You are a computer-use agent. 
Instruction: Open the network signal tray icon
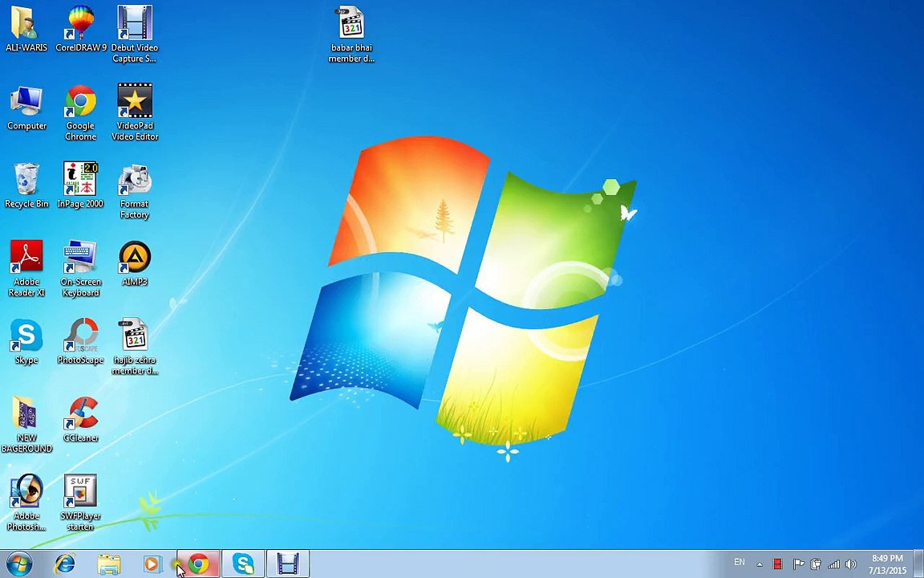click(x=834, y=564)
